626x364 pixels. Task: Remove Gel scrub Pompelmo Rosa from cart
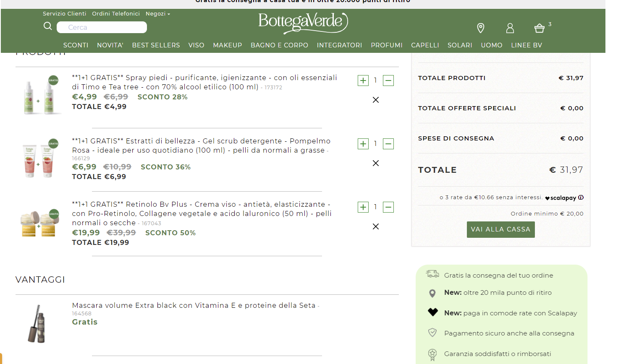click(x=376, y=163)
